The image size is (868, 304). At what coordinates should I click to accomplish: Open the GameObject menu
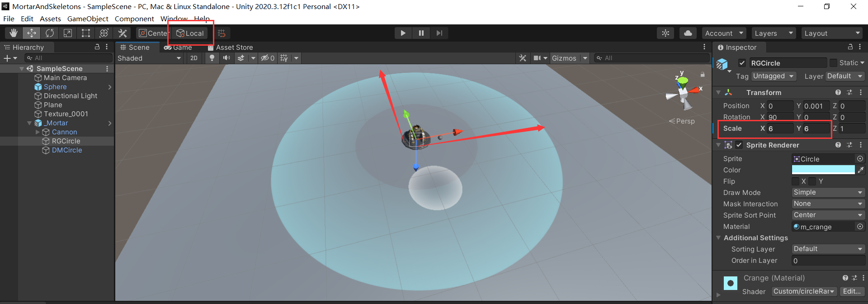coord(88,19)
